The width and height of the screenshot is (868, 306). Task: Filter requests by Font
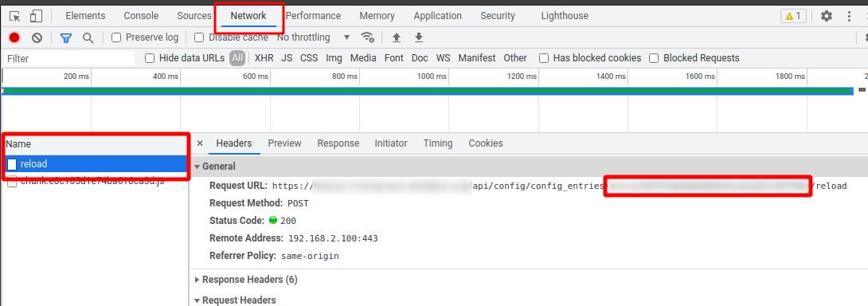click(x=393, y=58)
